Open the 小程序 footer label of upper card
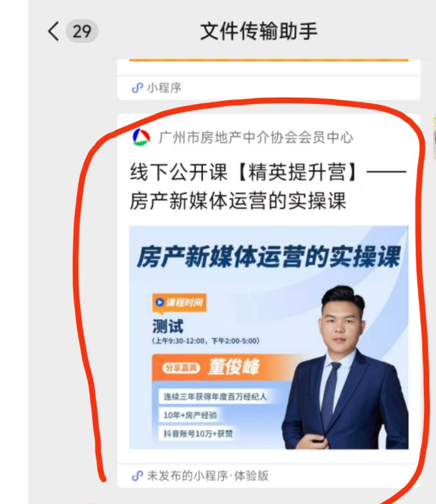The width and height of the screenshot is (436, 504). [164, 88]
